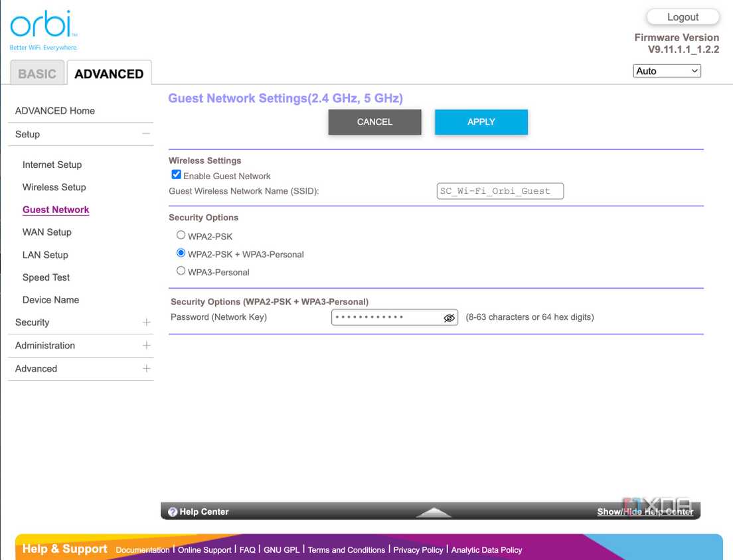This screenshot has height=560, width=733.
Task: Open Guest Network page
Action: [x=56, y=210]
